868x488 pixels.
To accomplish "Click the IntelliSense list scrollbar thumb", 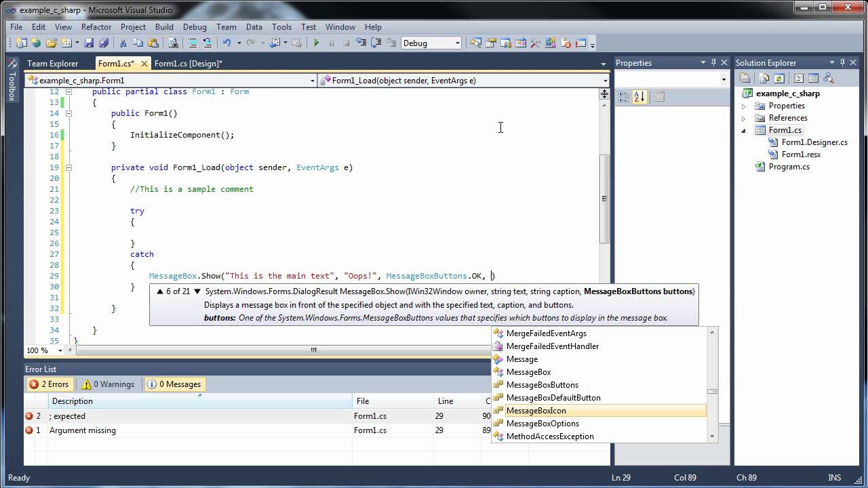I will pyautogui.click(x=712, y=391).
